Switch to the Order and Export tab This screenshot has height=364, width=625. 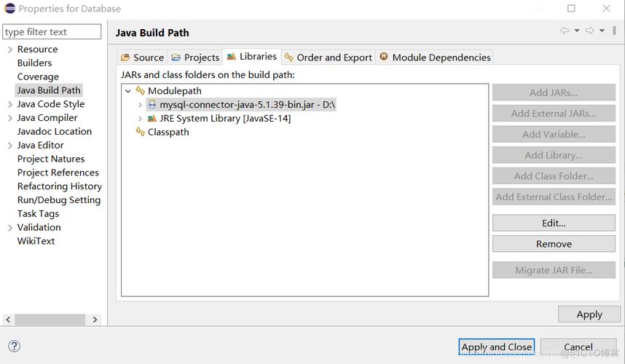point(329,58)
